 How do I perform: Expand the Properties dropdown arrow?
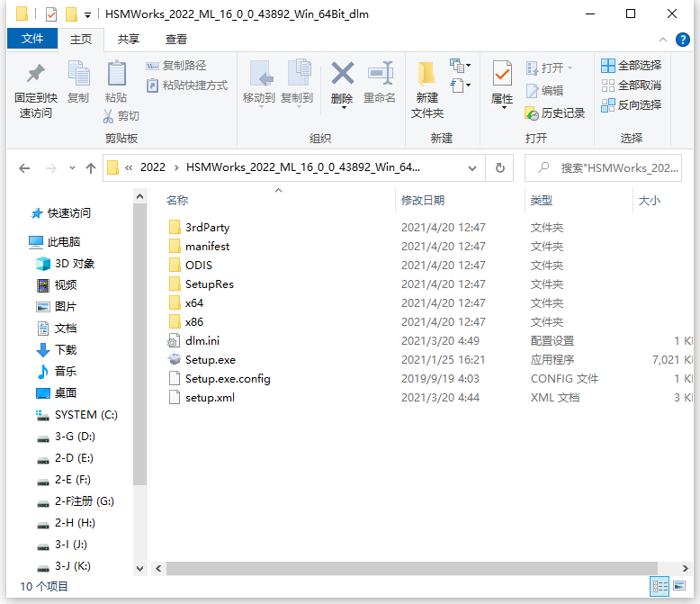[x=504, y=108]
